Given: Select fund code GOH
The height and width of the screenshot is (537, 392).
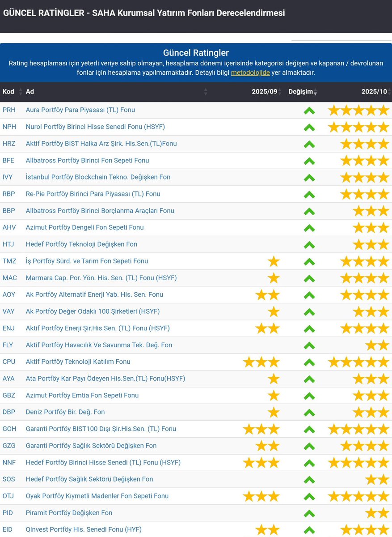Looking at the screenshot, I should (x=9, y=429).
